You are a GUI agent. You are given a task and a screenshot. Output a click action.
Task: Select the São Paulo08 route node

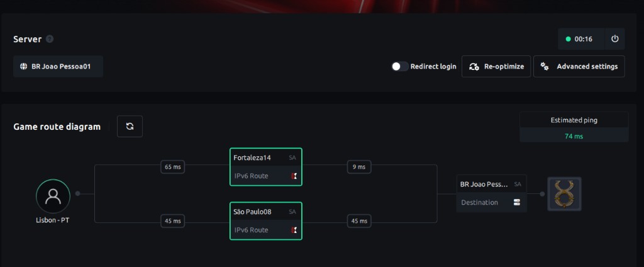point(266,221)
